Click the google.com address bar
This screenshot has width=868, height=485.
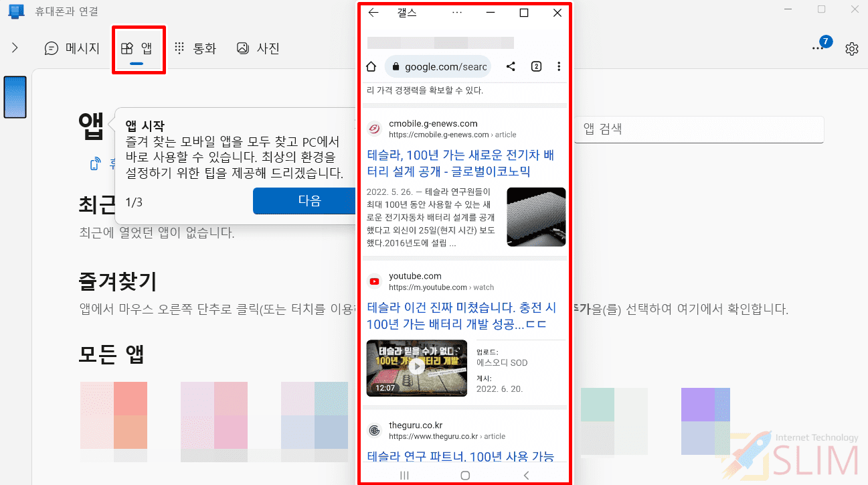438,67
